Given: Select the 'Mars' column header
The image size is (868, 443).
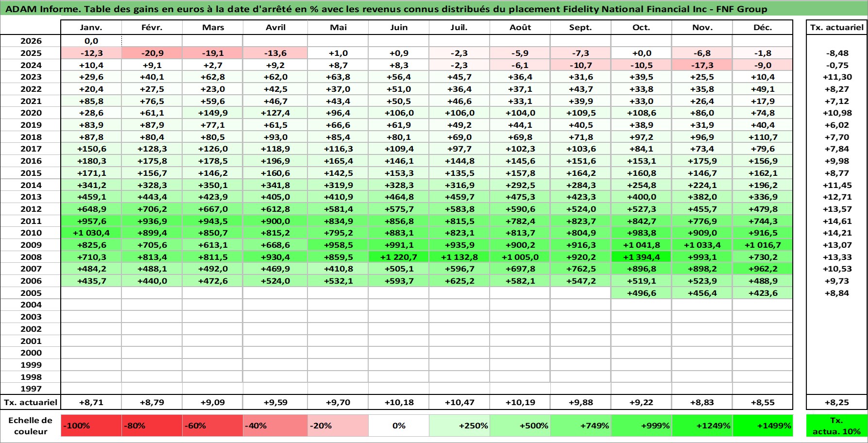Looking at the screenshot, I should 213,28.
